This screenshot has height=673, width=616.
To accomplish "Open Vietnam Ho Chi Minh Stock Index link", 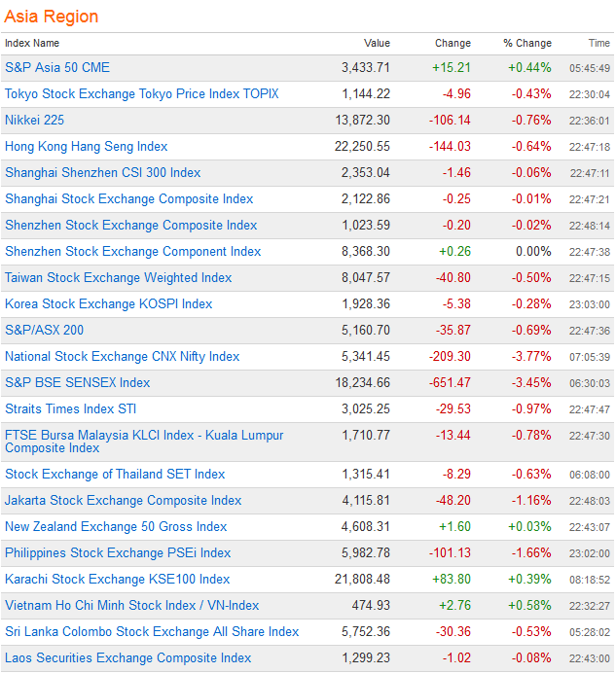I will [132, 605].
